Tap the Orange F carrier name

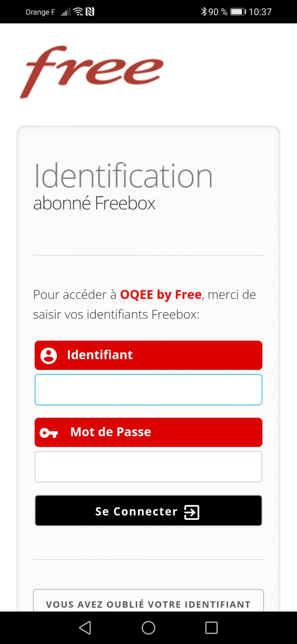click(40, 12)
